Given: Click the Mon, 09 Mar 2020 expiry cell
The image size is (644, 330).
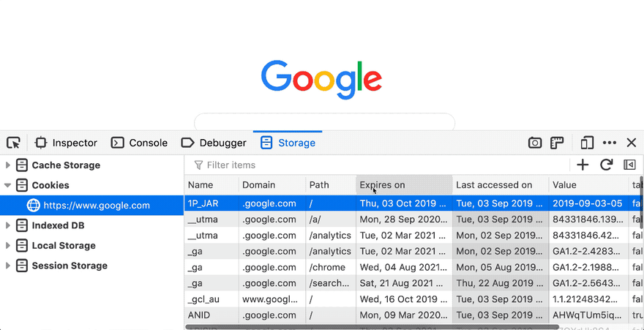Looking at the screenshot, I should pyautogui.click(x=404, y=315).
